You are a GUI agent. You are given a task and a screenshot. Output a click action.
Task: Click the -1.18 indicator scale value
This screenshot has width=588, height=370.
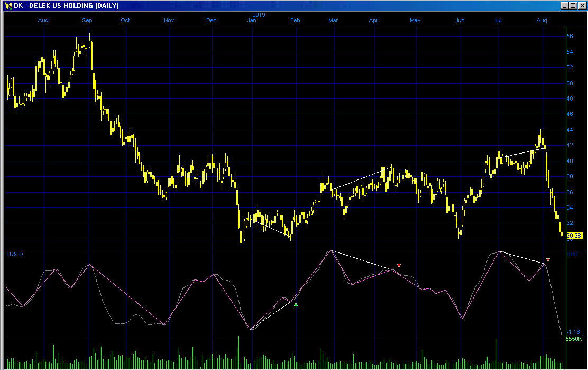573,332
